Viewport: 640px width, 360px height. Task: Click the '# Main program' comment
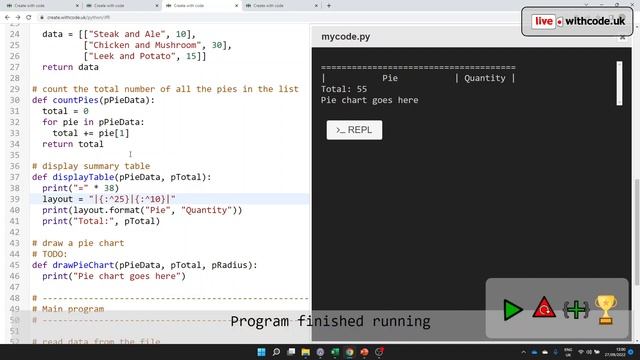pos(68,309)
